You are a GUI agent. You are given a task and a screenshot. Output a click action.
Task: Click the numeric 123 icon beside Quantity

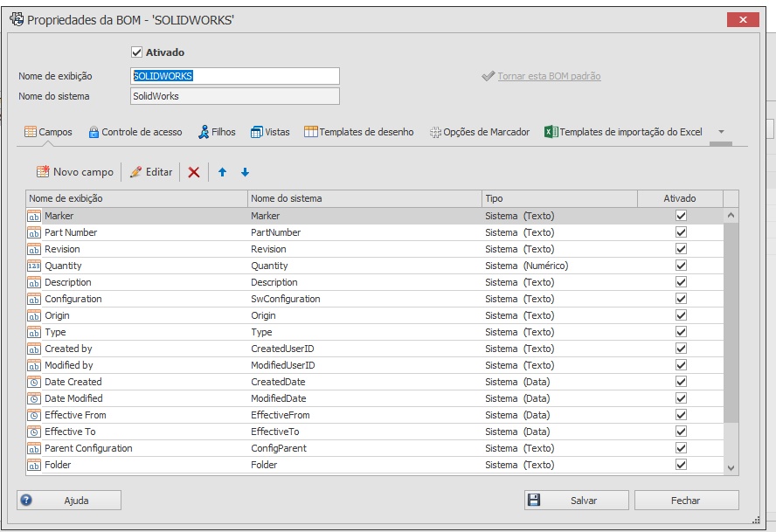pos(34,266)
